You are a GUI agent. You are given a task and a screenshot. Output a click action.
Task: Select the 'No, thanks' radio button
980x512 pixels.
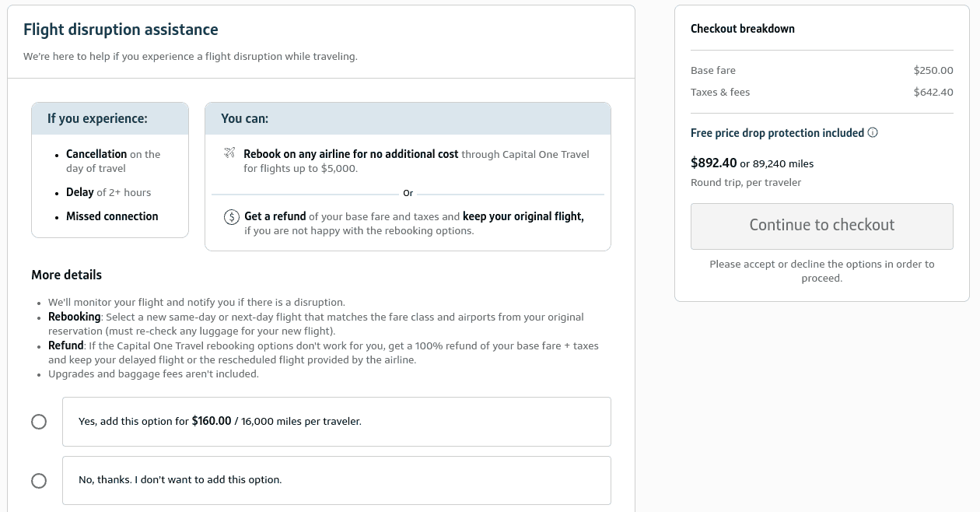click(x=39, y=481)
